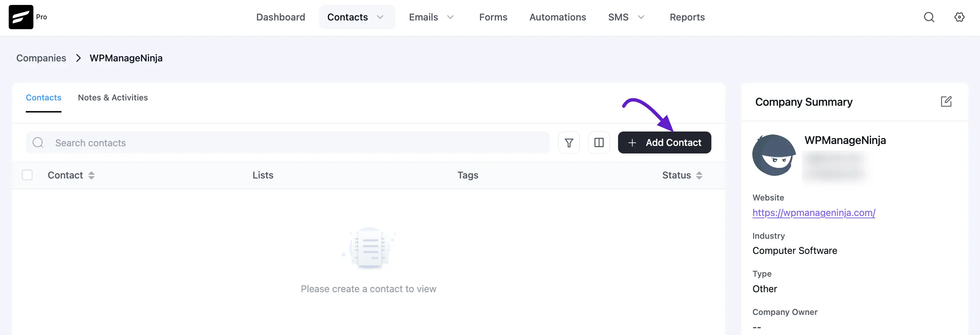Viewport: 980px width, 335px height.
Task: Open the wpmanageninja.com website link
Action: [x=814, y=213]
